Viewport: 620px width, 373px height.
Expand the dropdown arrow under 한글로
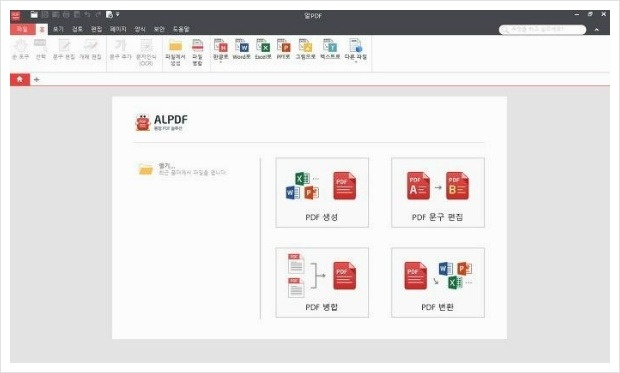[221, 62]
